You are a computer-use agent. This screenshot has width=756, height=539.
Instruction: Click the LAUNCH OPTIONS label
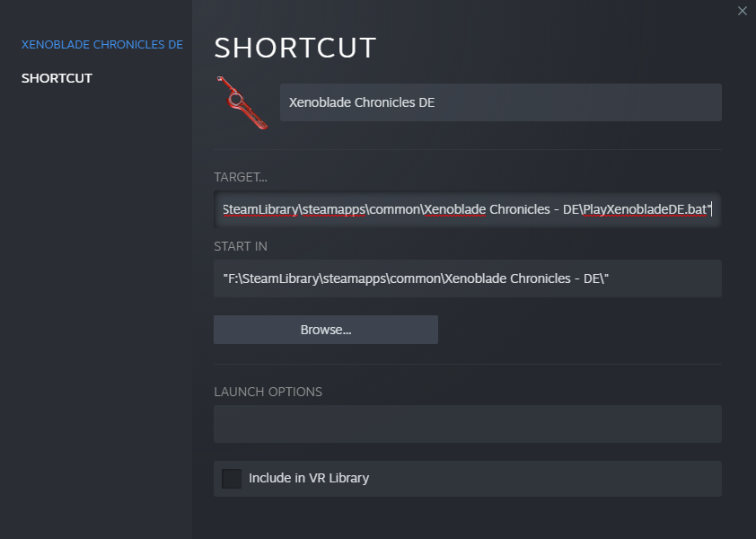pyautogui.click(x=268, y=392)
